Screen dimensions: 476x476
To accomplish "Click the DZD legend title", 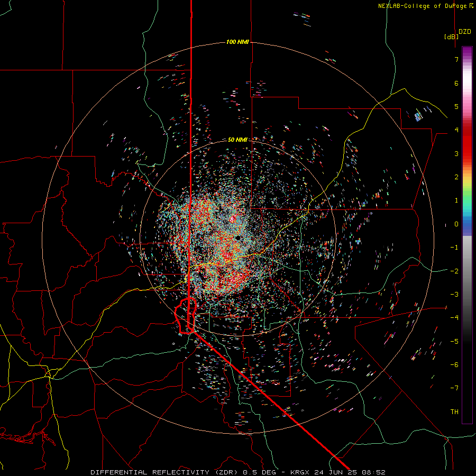I will (x=465, y=32).
